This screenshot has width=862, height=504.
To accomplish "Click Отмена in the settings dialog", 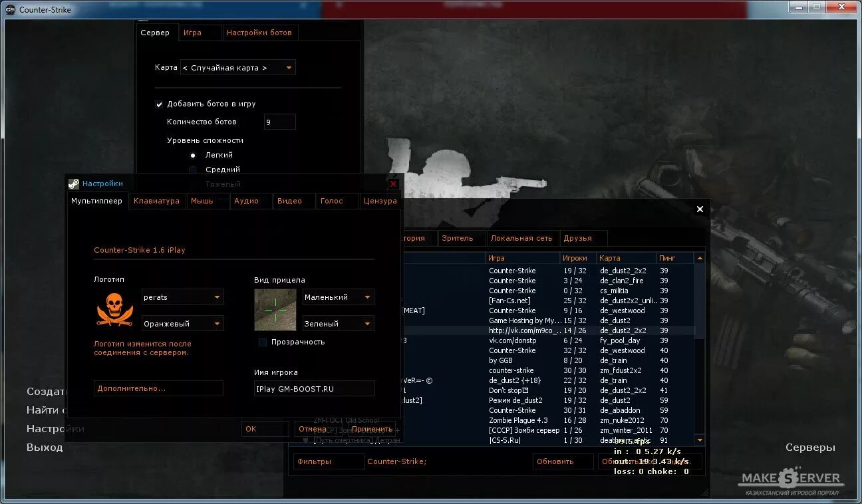I will point(318,429).
